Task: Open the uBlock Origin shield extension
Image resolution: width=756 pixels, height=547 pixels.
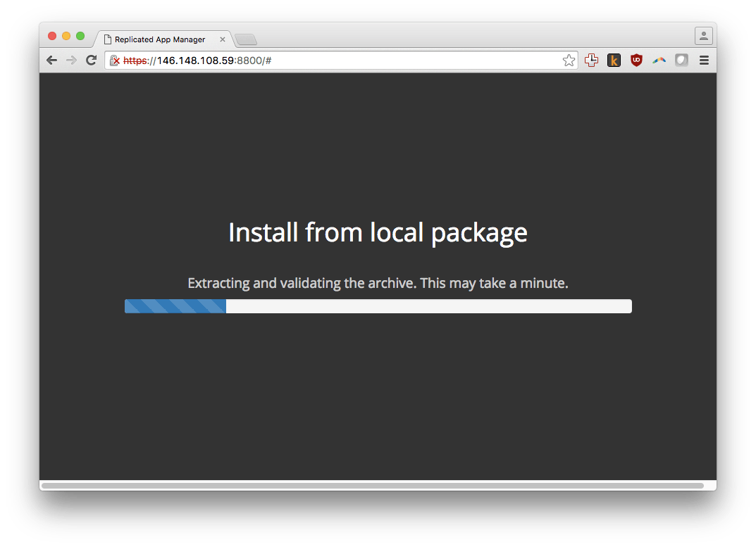Action: [636, 61]
